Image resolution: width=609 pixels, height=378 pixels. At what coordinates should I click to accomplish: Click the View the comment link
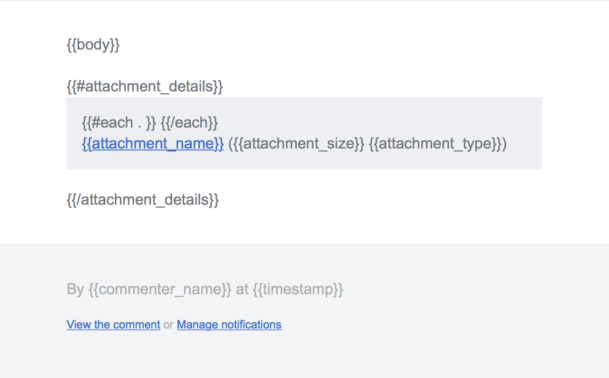point(113,324)
